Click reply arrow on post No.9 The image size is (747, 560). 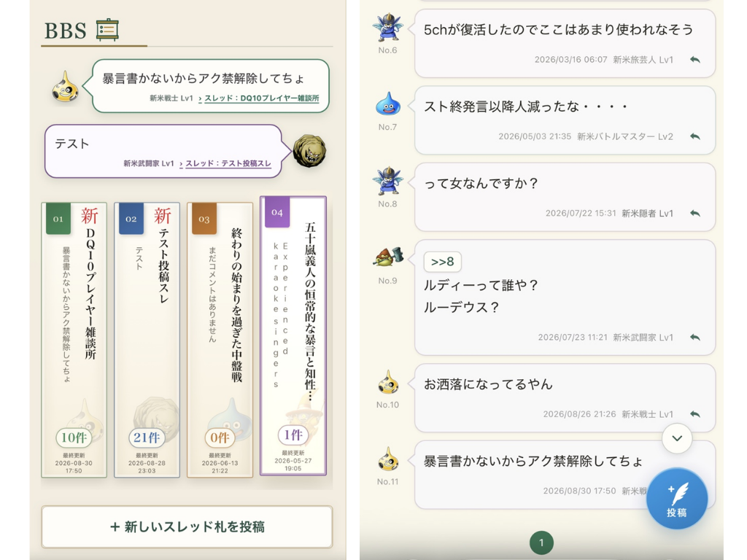tap(695, 337)
